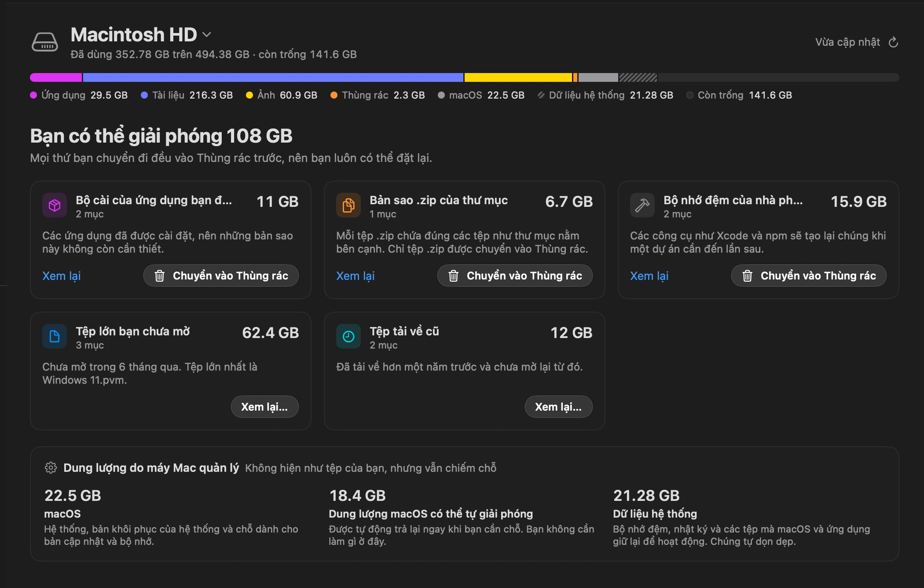
Task: Click Xem lại... button for large unopened files
Action: [x=264, y=407]
